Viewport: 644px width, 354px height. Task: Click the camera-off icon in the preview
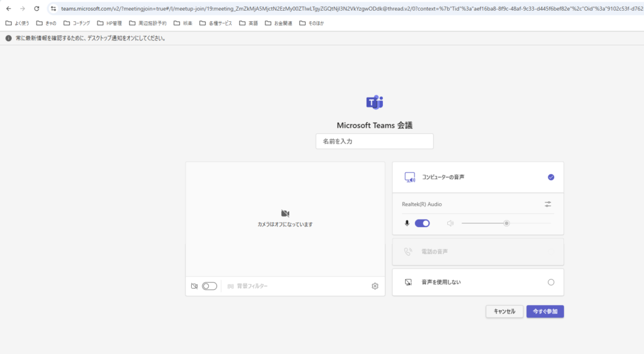point(285,213)
